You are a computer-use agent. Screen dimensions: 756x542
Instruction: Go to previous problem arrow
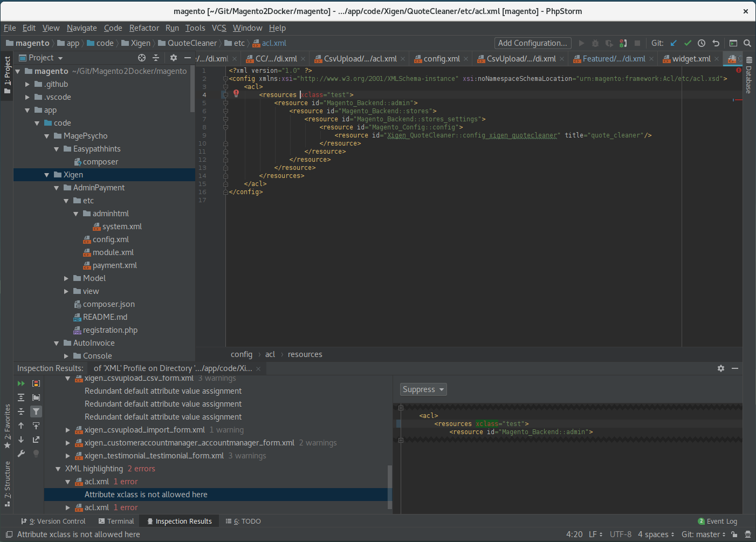pyautogui.click(x=21, y=426)
